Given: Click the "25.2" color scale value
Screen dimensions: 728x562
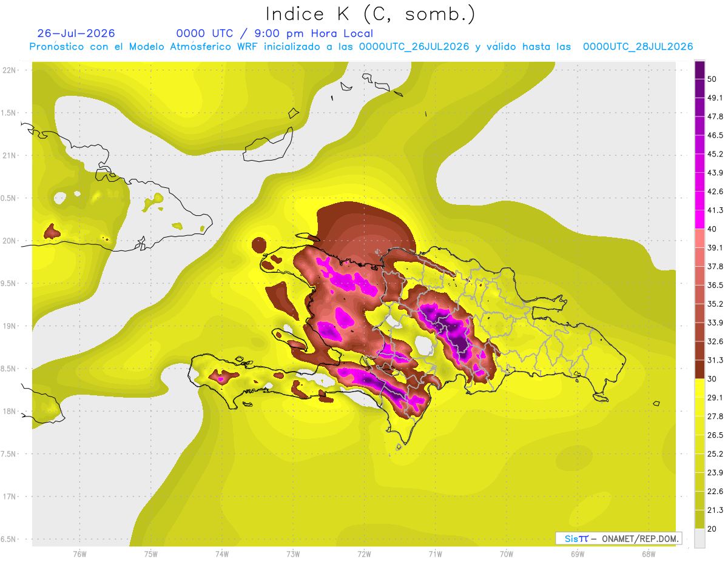Looking at the screenshot, I should 715,454.
